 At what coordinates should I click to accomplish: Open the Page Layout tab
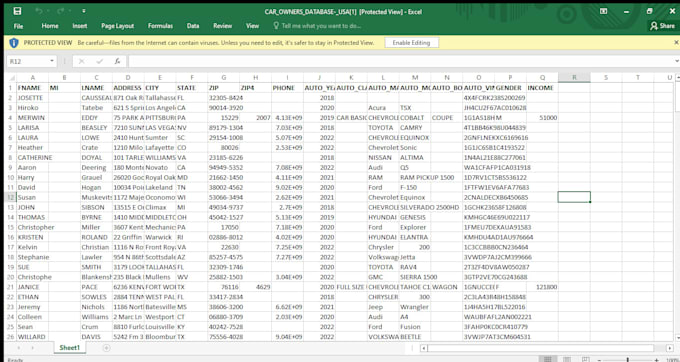click(118, 26)
